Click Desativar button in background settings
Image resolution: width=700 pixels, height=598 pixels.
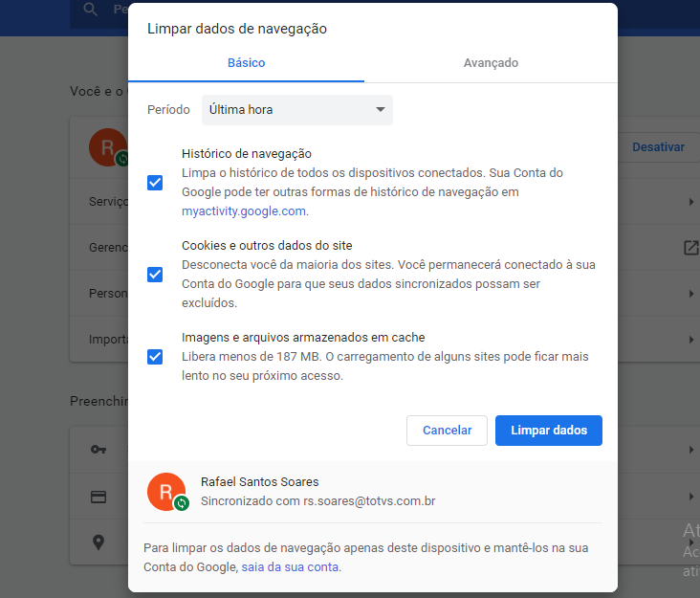pyautogui.click(x=659, y=147)
